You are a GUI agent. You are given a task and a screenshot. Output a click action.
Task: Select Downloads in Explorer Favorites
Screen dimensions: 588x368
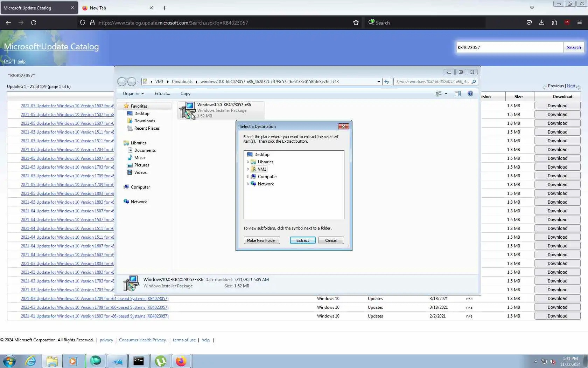[x=145, y=121]
